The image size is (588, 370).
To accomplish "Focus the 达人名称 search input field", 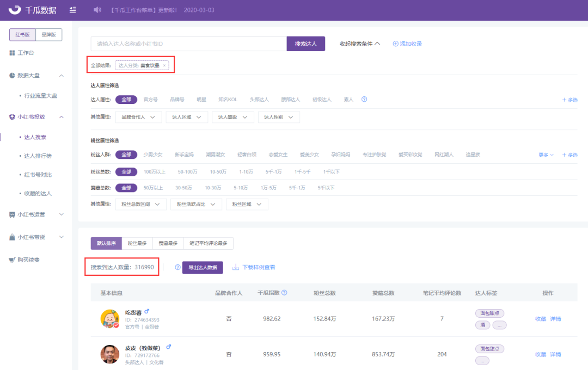I will coord(188,44).
